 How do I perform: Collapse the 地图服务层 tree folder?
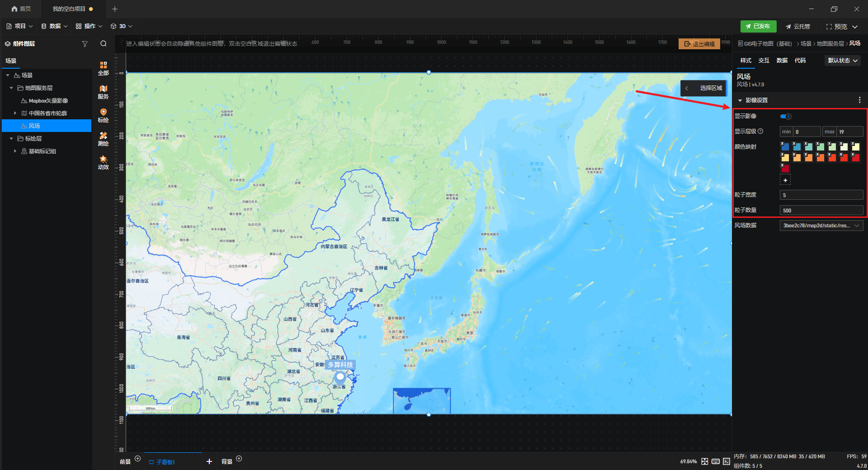[x=11, y=88]
